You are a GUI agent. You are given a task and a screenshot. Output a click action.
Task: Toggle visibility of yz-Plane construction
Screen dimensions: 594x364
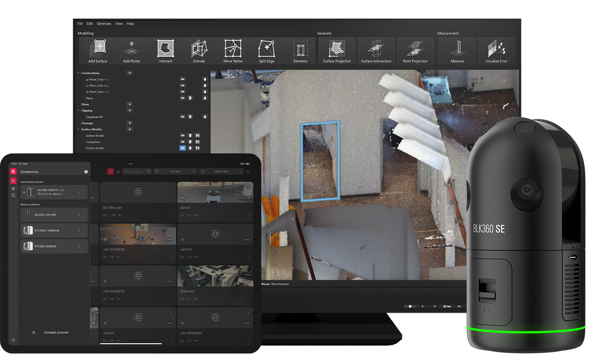(183, 79)
